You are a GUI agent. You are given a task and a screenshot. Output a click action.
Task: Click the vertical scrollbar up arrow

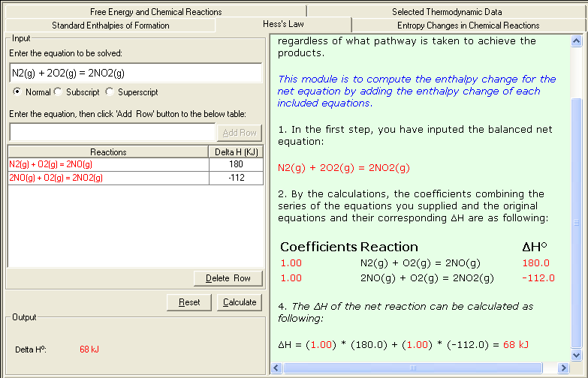click(x=577, y=40)
